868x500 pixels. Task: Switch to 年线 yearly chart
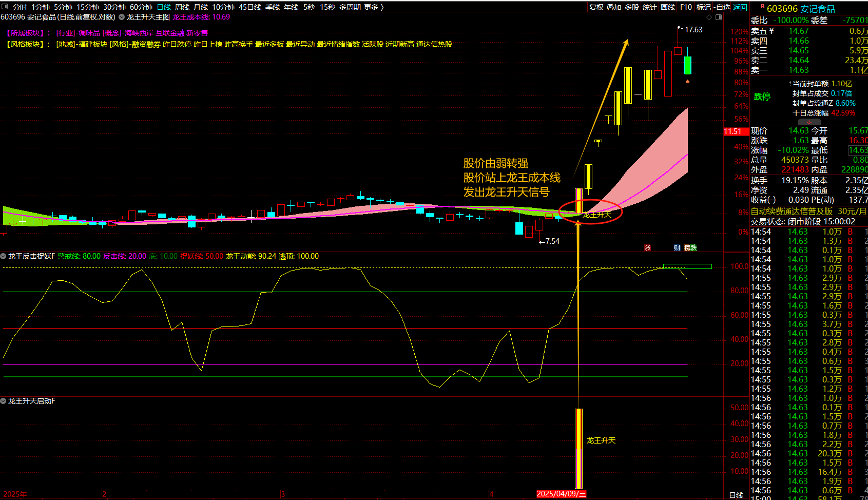coord(291,7)
